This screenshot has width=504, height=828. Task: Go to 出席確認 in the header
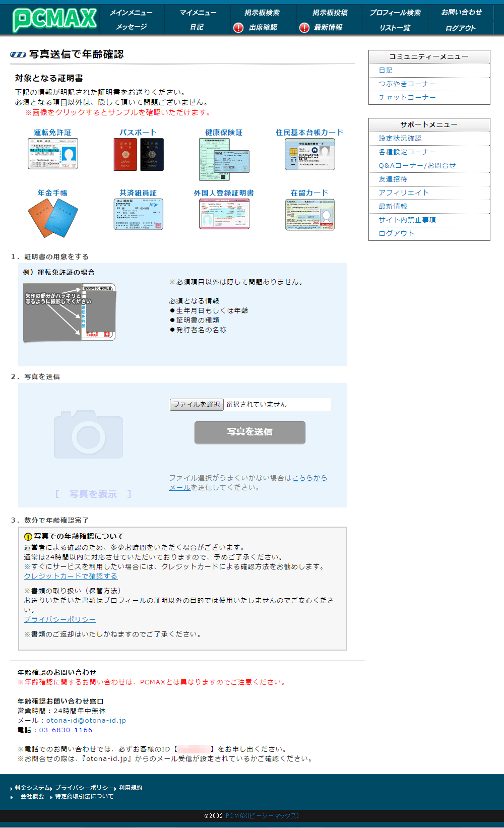click(263, 27)
